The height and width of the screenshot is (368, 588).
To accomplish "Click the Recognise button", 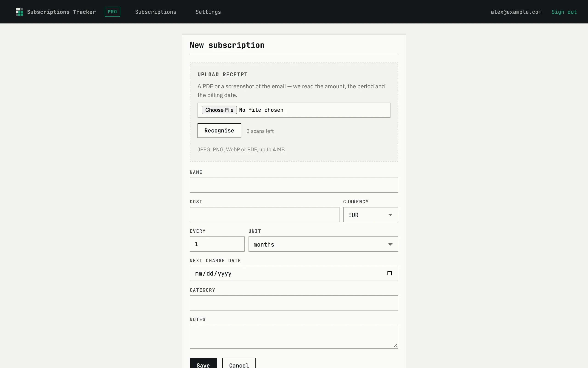I will pos(219,131).
